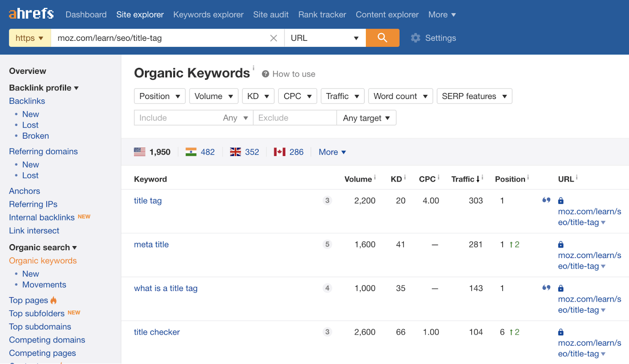The image size is (629, 364).
Task: View SERP snippet via quotes icon for title tag
Action: coord(546,200)
